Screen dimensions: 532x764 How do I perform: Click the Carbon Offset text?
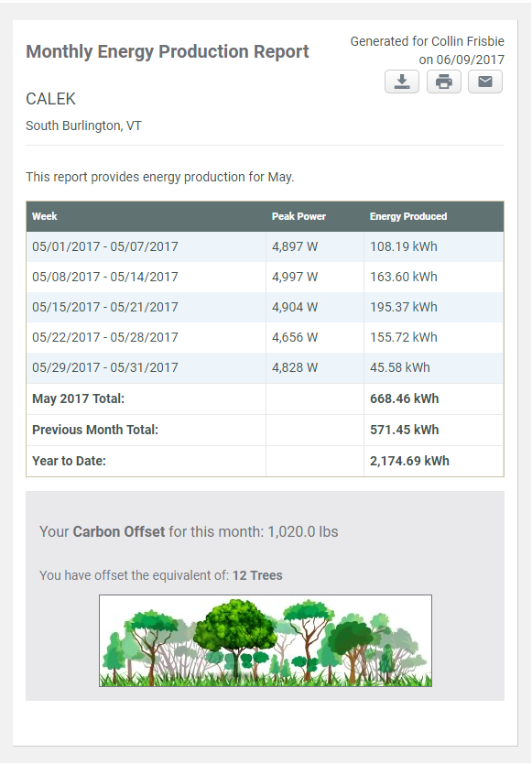(x=119, y=531)
